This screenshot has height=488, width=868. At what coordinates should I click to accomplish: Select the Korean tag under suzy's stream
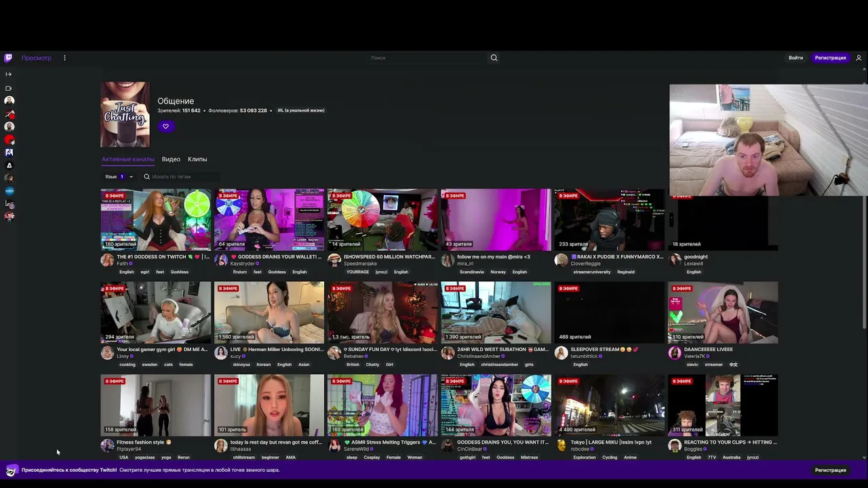click(263, 365)
